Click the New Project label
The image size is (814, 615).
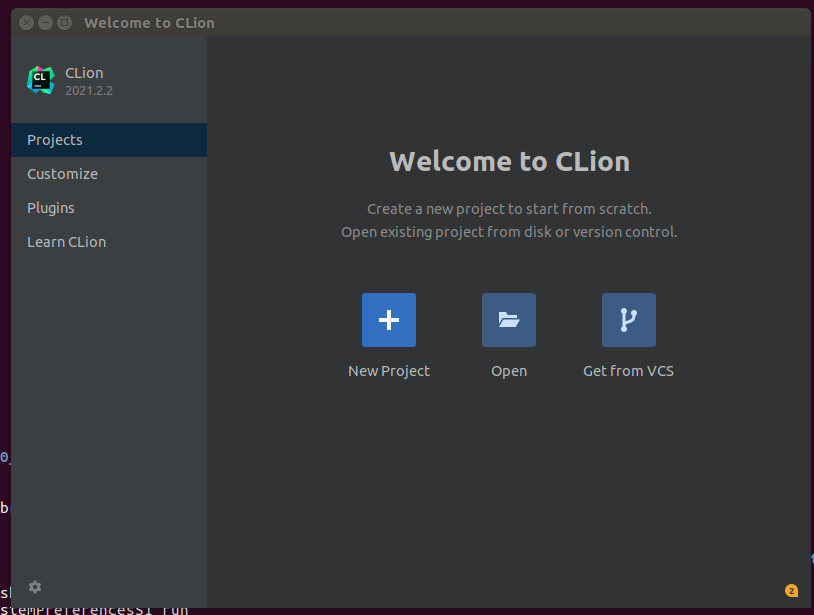(x=389, y=371)
